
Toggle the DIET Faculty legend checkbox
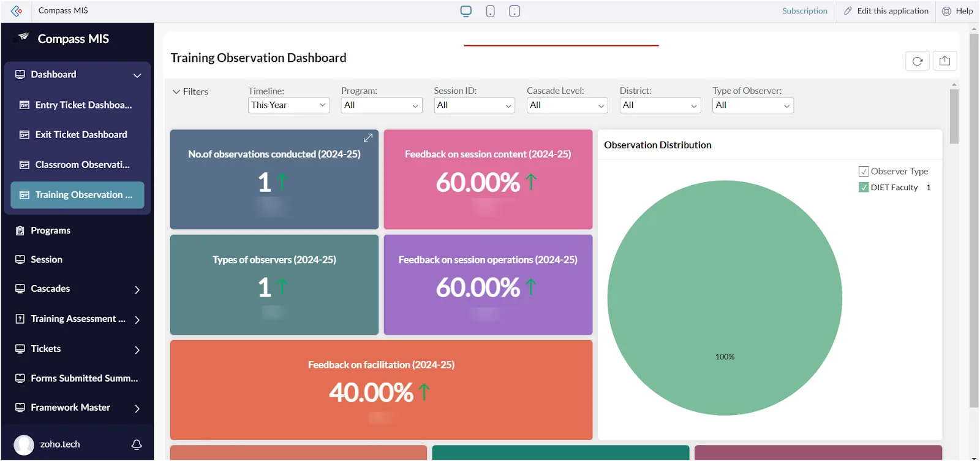864,188
